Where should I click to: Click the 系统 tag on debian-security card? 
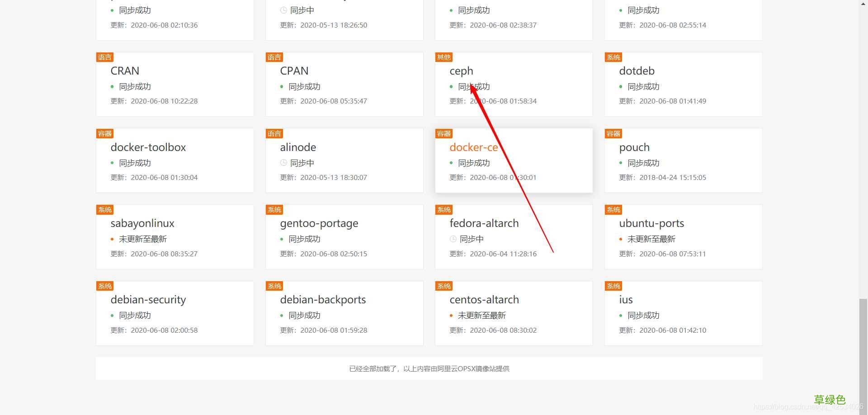[105, 286]
